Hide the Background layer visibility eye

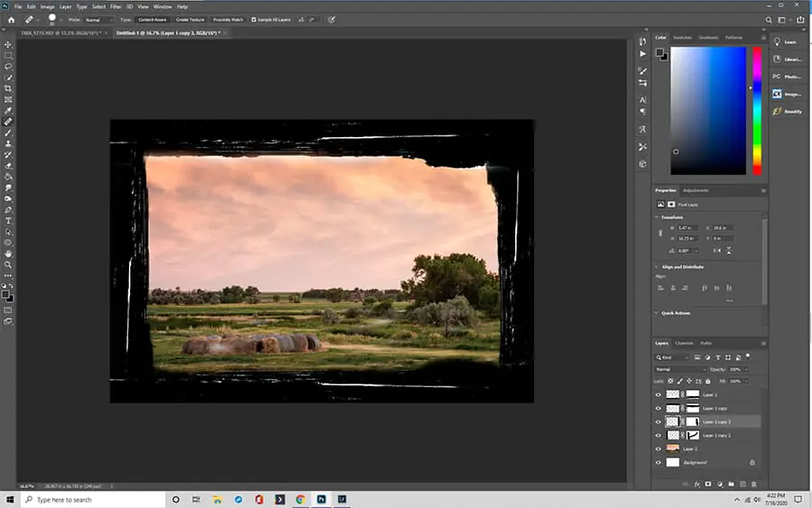(x=659, y=462)
